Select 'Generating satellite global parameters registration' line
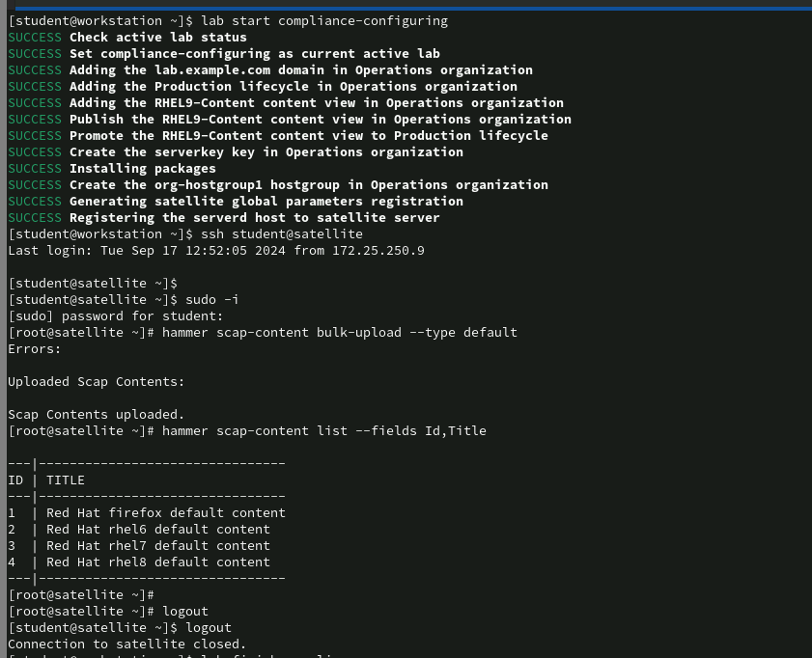The width and height of the screenshot is (812, 658). [266, 201]
